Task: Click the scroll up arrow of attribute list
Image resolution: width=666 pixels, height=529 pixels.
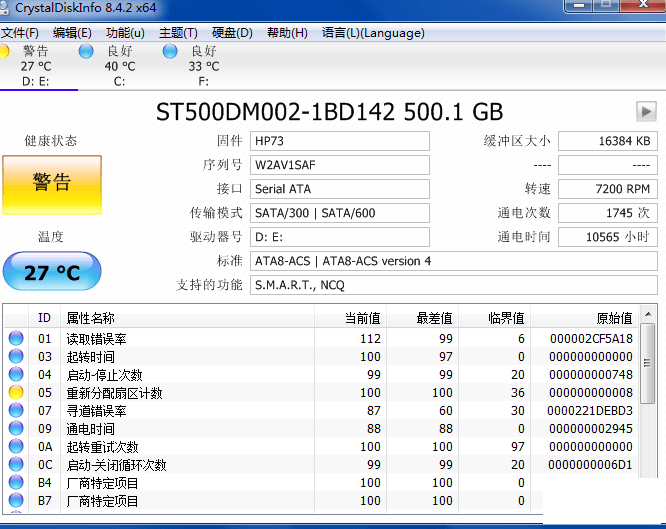Action: [x=648, y=314]
